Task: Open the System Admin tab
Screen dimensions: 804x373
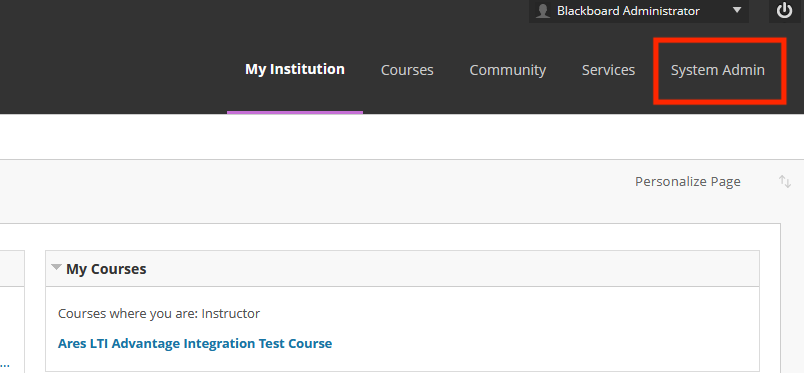Action: pyautogui.click(x=718, y=70)
